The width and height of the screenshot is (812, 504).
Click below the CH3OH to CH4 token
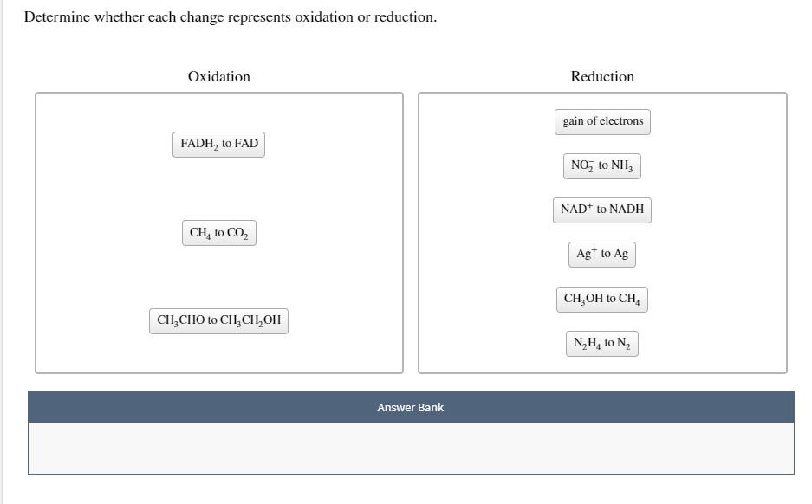pos(601,320)
